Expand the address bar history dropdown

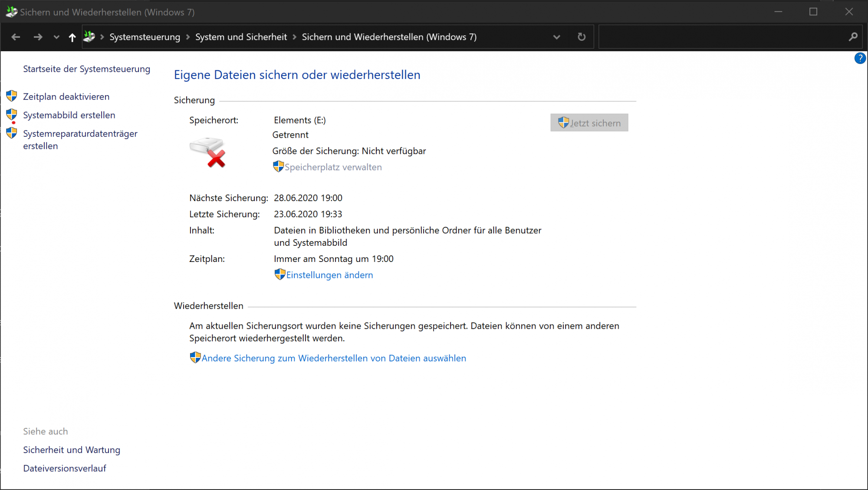pos(556,37)
